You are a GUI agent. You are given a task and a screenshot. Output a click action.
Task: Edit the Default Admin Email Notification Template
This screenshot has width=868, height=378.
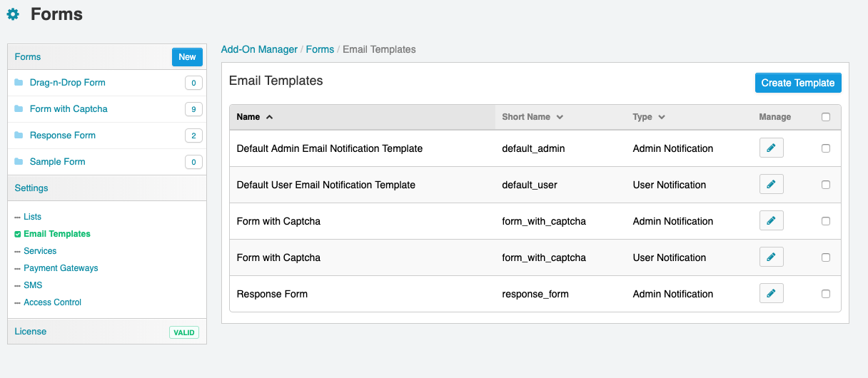[x=771, y=148]
